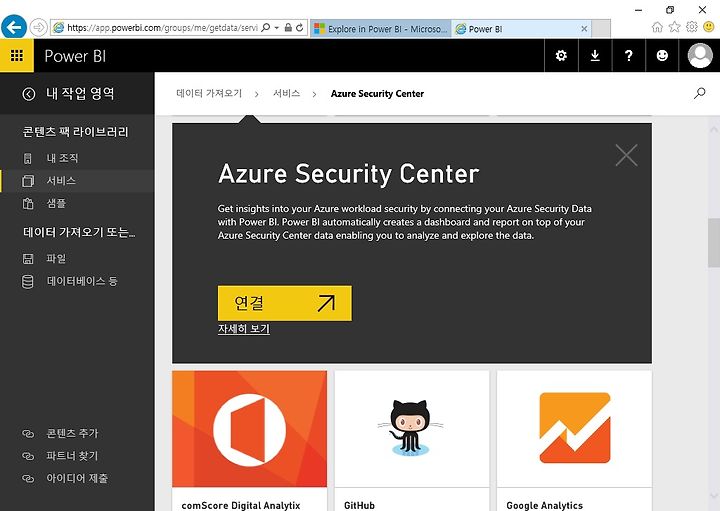This screenshot has width=720, height=511.
Task: Open the settings gear in Power BI header
Action: tap(561, 56)
